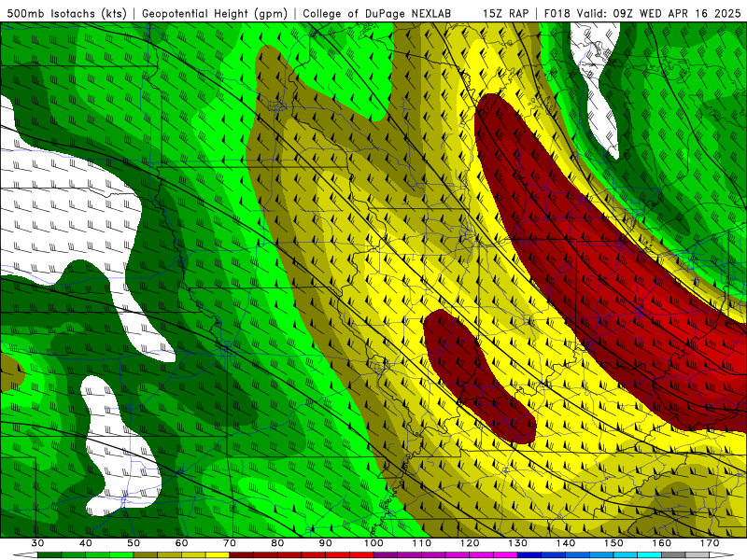Click the "15Z RAP" model run text
Screen dimensions: 747x560
point(505,13)
